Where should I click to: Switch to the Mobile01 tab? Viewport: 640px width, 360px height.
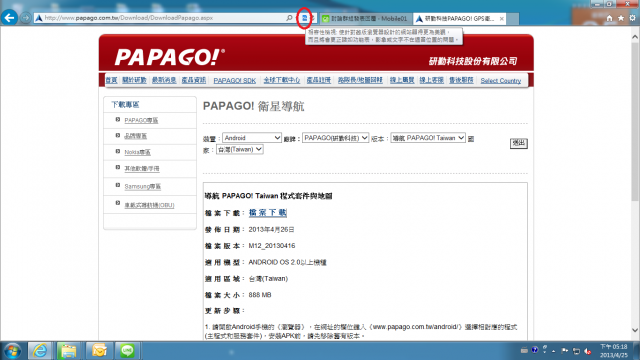pyautogui.click(x=365, y=19)
